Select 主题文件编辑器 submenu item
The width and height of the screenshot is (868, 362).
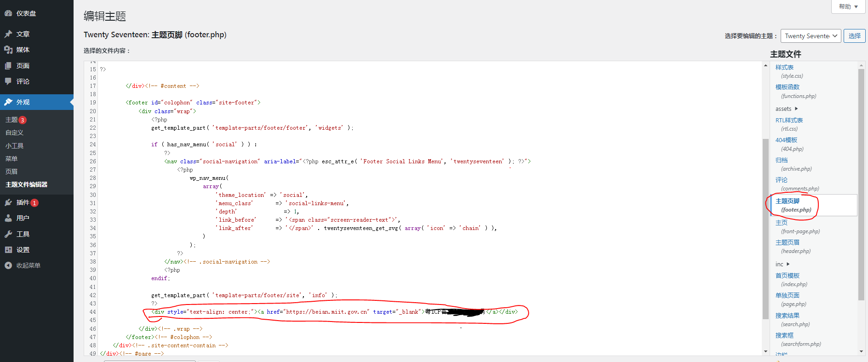tap(26, 184)
